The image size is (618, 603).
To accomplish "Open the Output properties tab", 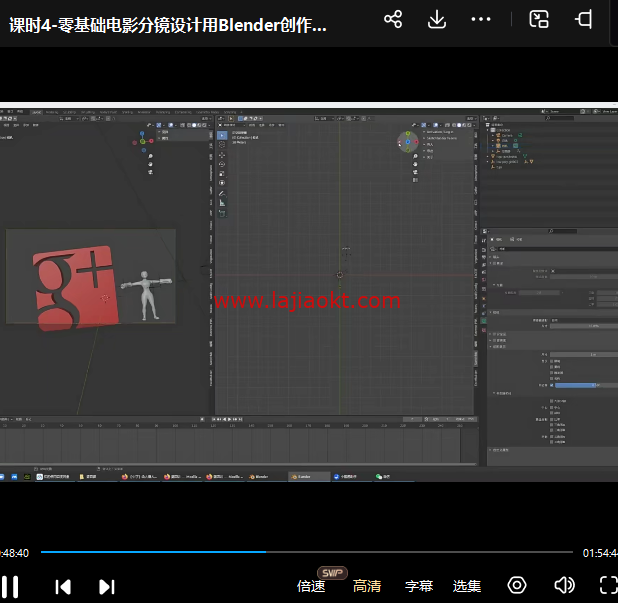I will click(484, 257).
